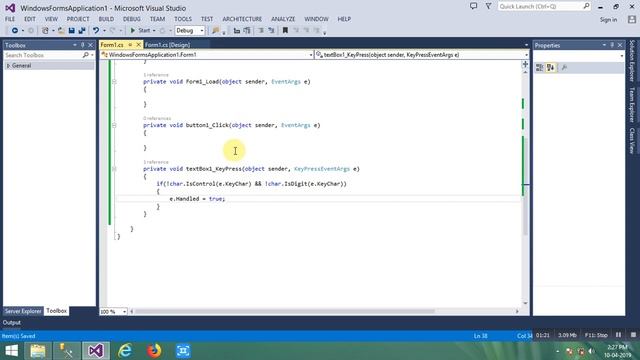Click the Alphabetical sort icon in Properties
This screenshot has width=640, height=360.
point(551,68)
